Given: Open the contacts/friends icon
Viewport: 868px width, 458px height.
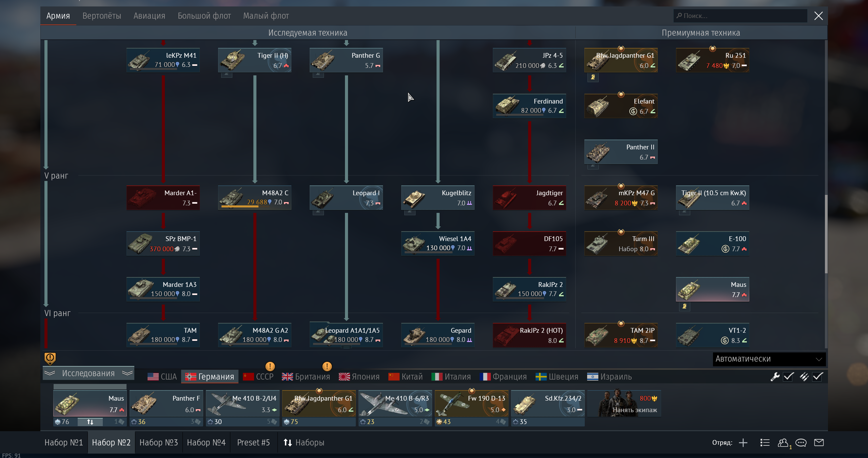Looking at the screenshot, I should tap(783, 443).
